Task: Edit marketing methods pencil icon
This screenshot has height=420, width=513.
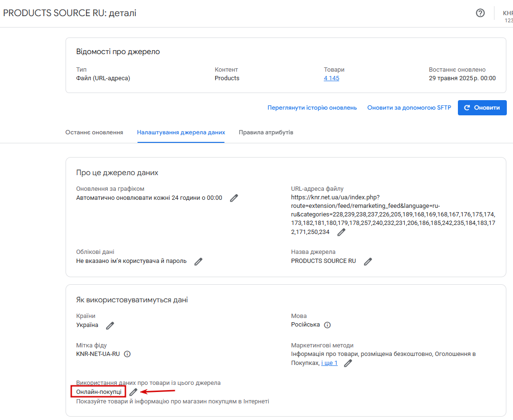Action: pyautogui.click(x=348, y=363)
